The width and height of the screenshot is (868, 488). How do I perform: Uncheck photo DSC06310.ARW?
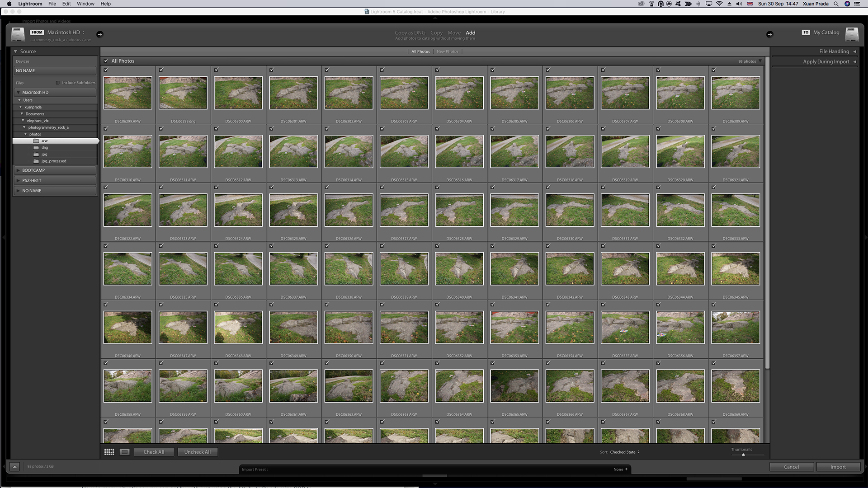click(106, 129)
